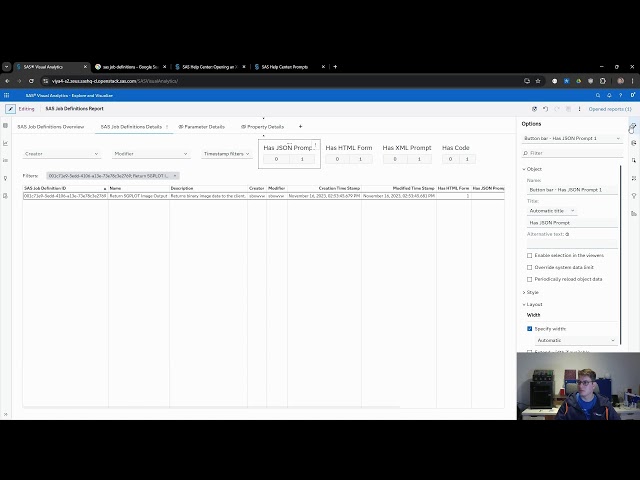
Task: Open the Data pane icon on left rail
Action: pos(5,126)
